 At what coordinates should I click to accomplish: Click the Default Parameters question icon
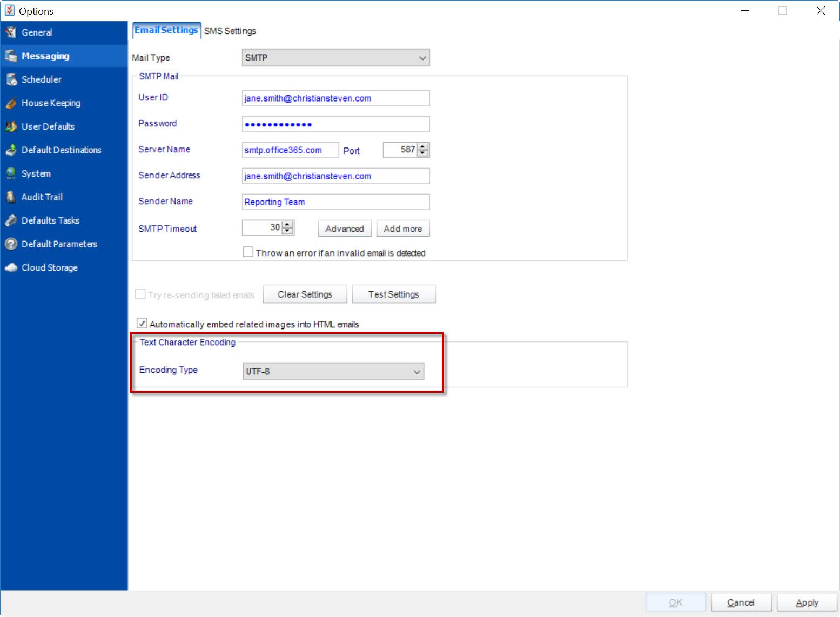tap(11, 244)
